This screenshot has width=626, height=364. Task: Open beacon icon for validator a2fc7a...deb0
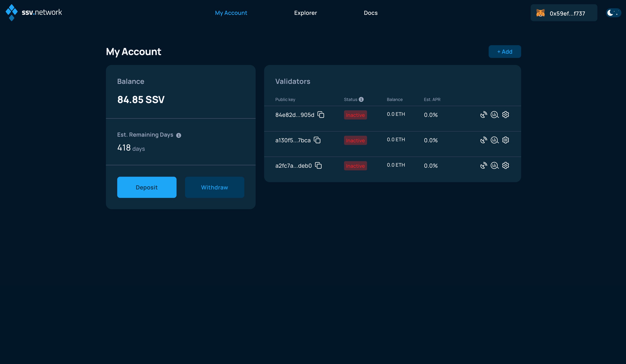tap(483, 165)
